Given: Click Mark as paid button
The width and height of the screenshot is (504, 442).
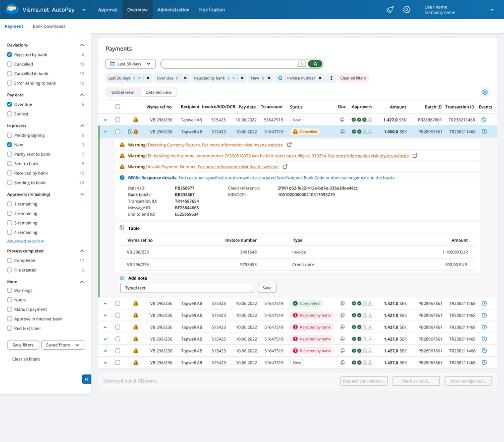Looking at the screenshot, I should pos(416,381).
